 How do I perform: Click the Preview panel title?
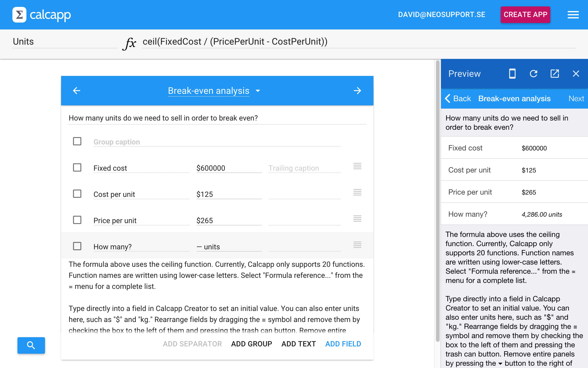point(464,74)
